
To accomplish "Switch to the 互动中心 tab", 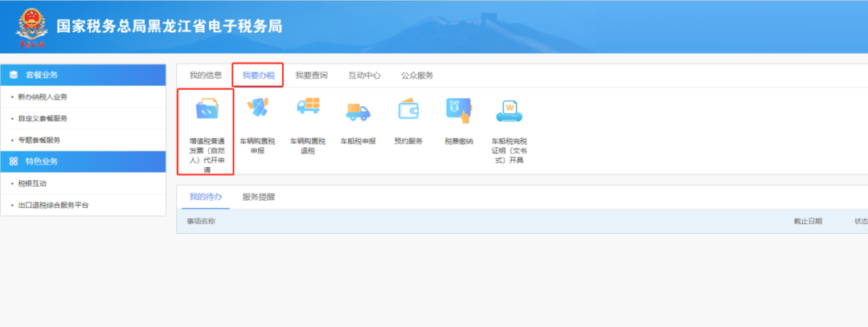I will pyautogui.click(x=364, y=76).
